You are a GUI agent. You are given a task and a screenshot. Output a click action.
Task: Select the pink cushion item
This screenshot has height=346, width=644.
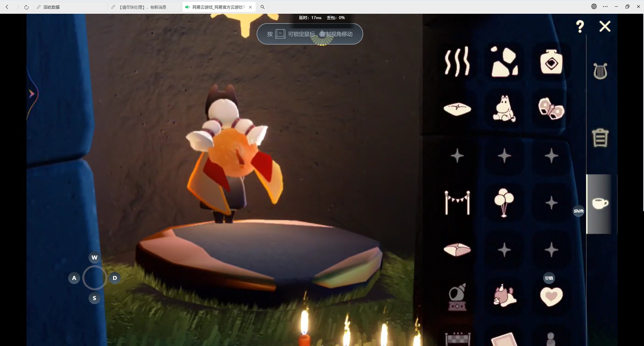pyautogui.click(x=457, y=250)
